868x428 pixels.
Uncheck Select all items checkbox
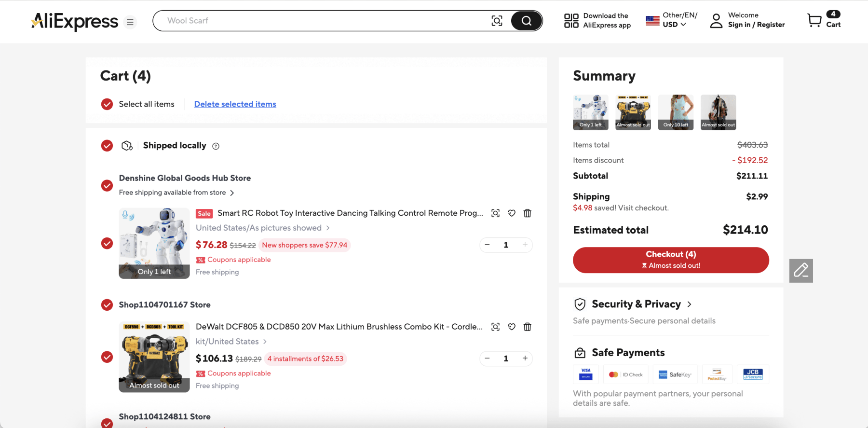coord(107,104)
